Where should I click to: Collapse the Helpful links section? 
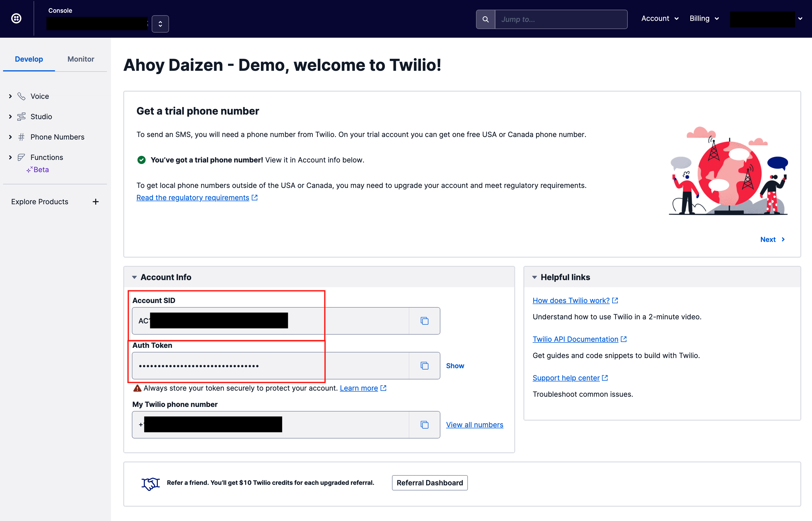(x=534, y=277)
